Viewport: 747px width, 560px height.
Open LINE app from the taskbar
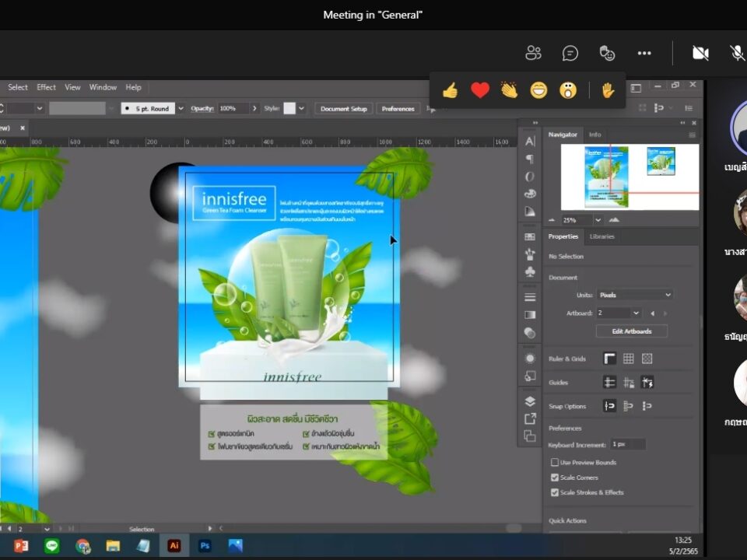pos(51,545)
